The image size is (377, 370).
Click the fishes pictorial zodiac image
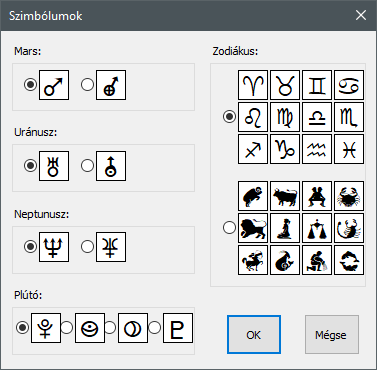(x=349, y=260)
